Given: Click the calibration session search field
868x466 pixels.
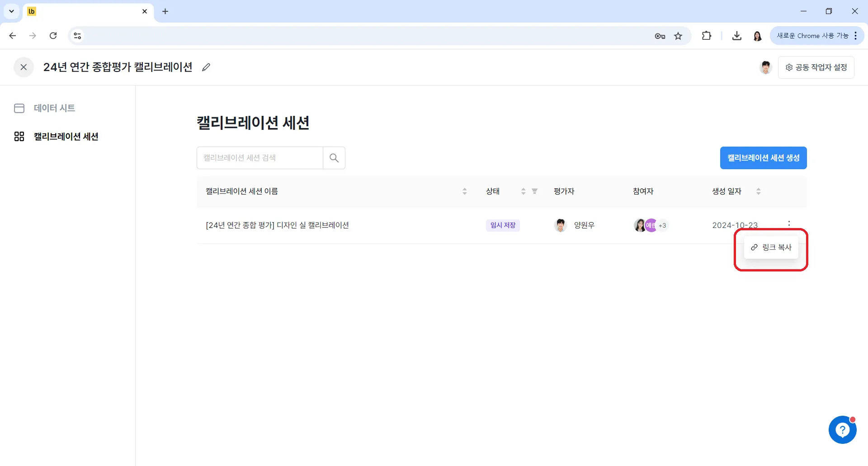Looking at the screenshot, I should (x=260, y=158).
